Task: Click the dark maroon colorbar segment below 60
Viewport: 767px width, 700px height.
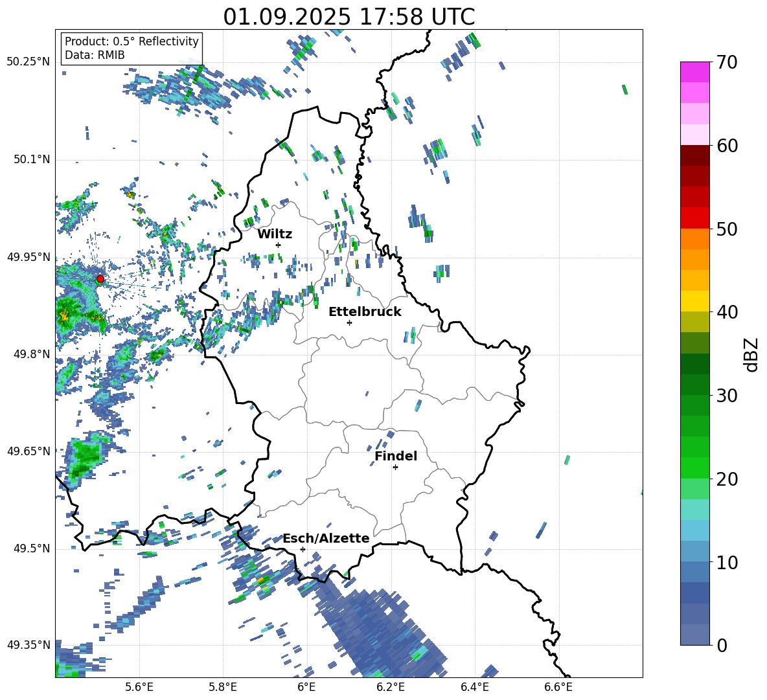Action: coord(694,155)
